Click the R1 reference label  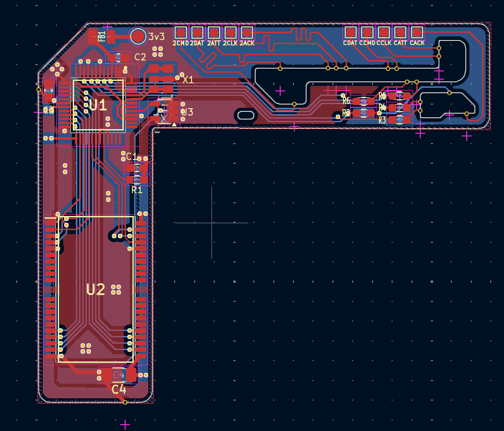point(137,190)
